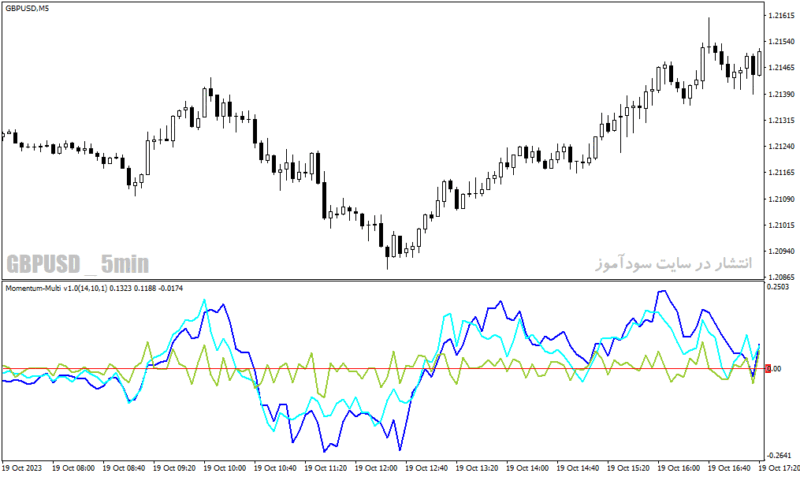The width and height of the screenshot is (800, 477).
Task: Click the 19 Oct 2023 date label
Action: [22, 468]
